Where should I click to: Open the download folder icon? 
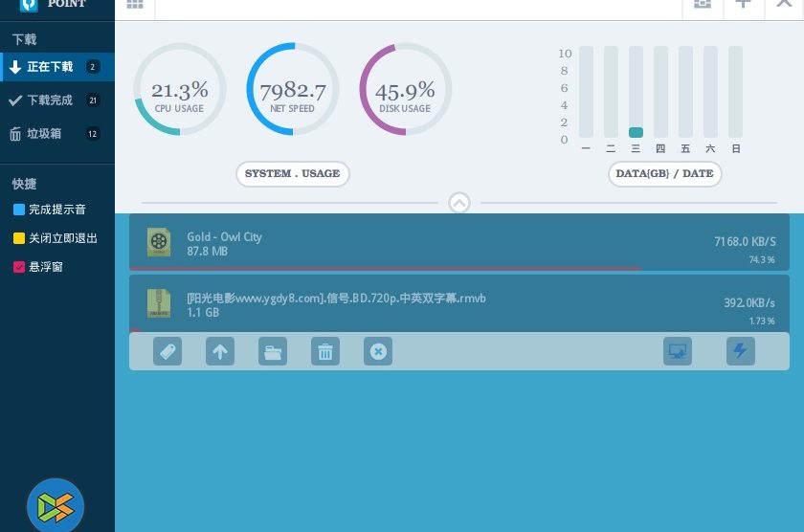pos(273,351)
